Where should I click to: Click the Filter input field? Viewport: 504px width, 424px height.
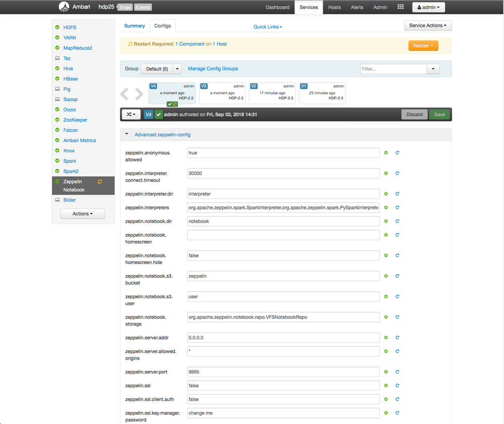pos(394,69)
